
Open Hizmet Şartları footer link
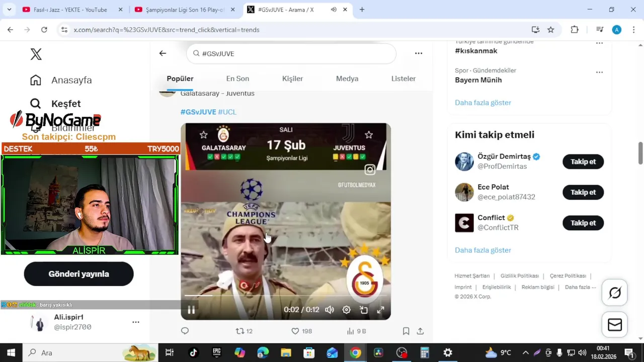(472, 276)
